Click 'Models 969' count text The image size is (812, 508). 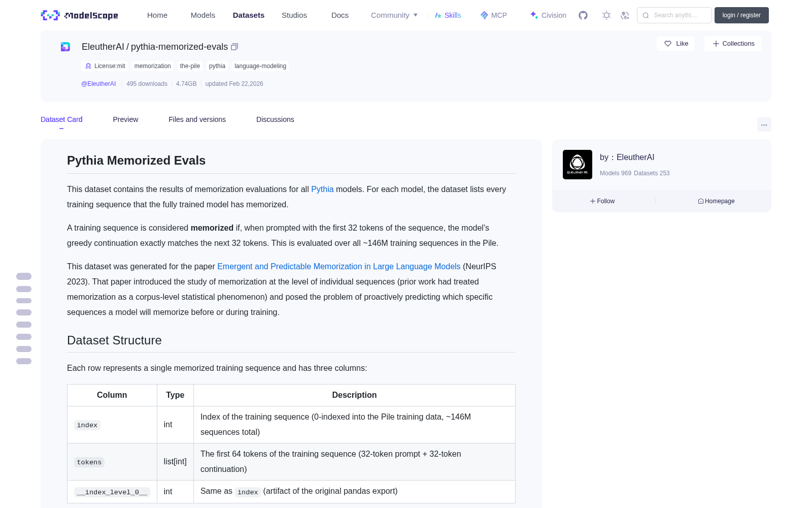coord(616,173)
